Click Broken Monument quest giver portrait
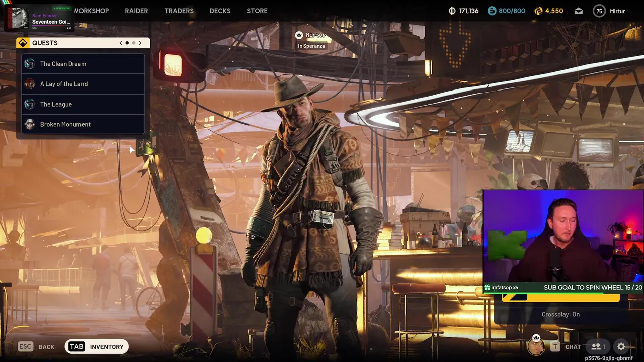Screen dimensions: 644x362 coord(30,124)
